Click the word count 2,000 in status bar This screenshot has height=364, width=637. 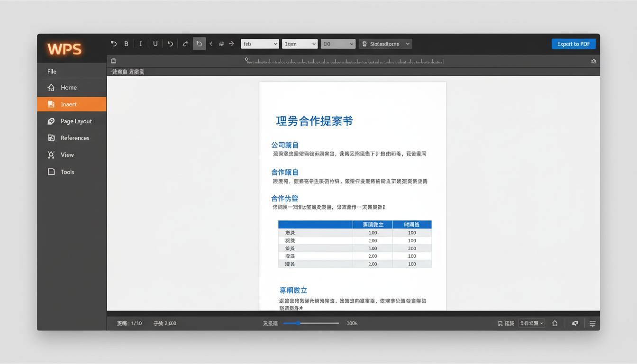tap(165, 323)
